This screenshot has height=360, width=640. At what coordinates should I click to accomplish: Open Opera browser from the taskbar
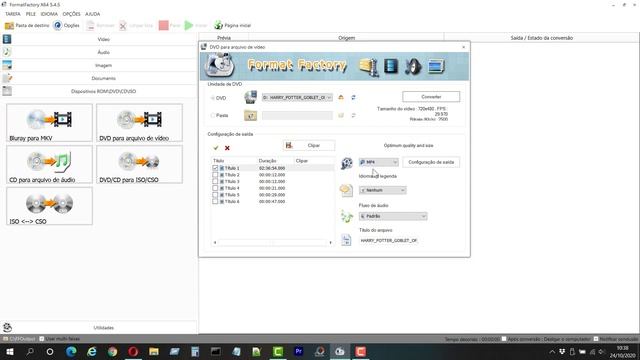[133, 351]
